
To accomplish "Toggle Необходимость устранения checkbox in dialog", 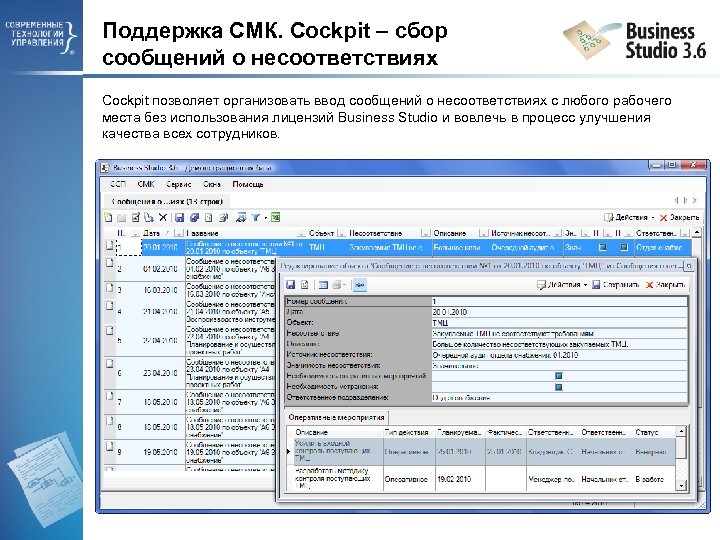I will tap(559, 387).
